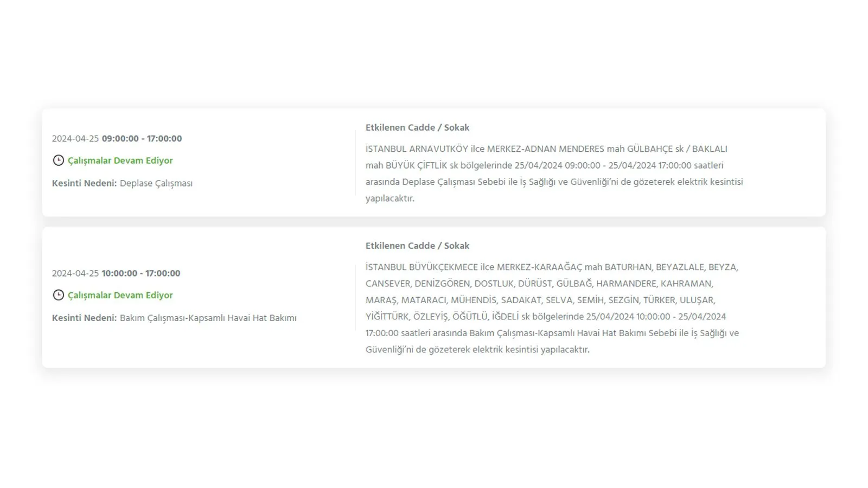Screen dimensions: 868x488
Task: Click 'Deplase Çalışması' beside the Kesinti Nedeni label
Action: tap(156, 183)
